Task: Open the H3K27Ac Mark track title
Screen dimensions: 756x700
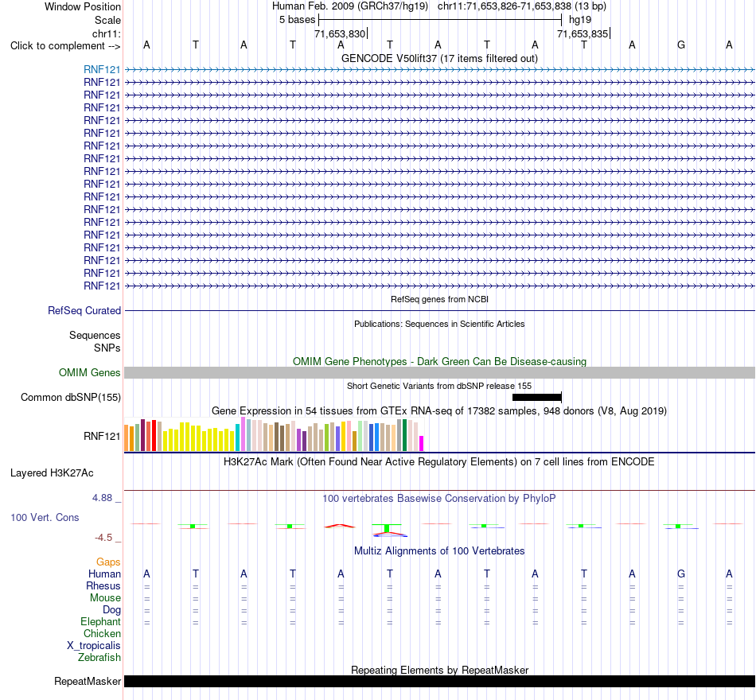Action: point(439,462)
